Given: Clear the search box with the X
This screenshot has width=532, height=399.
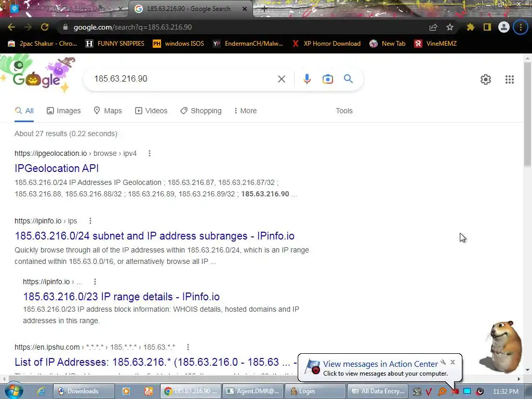Looking at the screenshot, I should (281, 79).
